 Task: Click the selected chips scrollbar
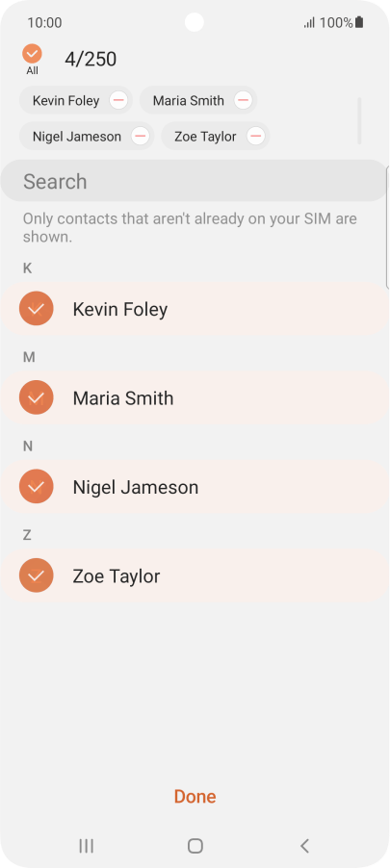359,120
